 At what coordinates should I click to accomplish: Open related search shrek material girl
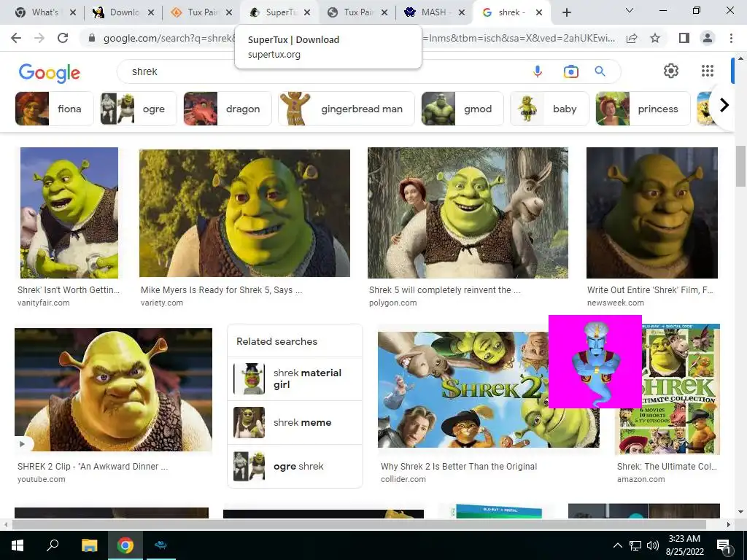(x=295, y=378)
